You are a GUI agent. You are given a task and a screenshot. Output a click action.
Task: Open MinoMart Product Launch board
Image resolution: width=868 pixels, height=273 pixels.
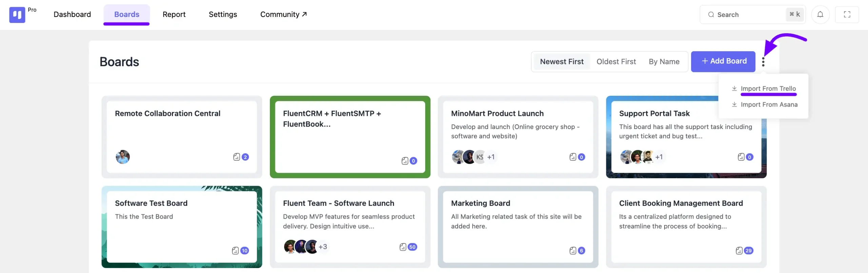click(518, 137)
